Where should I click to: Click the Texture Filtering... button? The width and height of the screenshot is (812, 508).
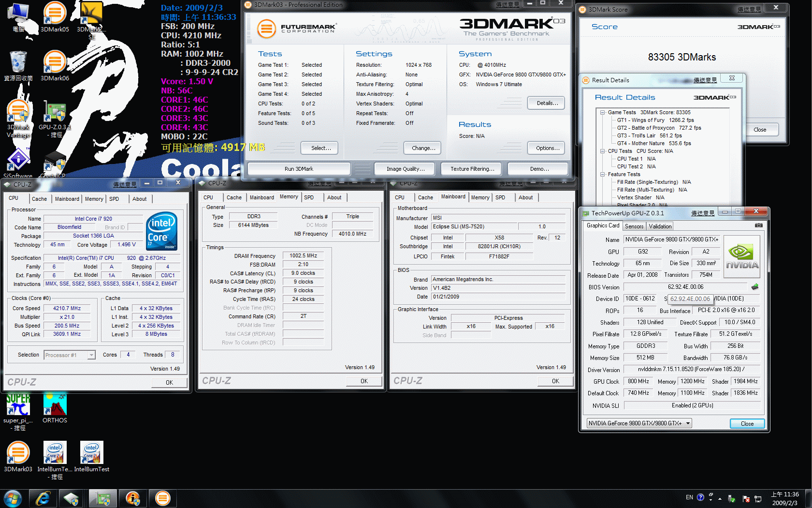tap(472, 169)
